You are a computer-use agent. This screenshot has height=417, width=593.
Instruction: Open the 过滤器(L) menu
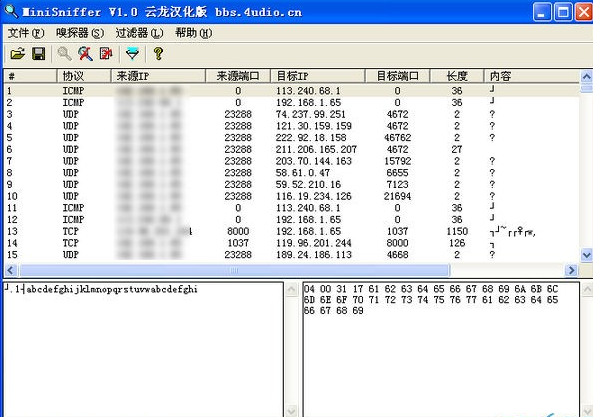click(139, 33)
